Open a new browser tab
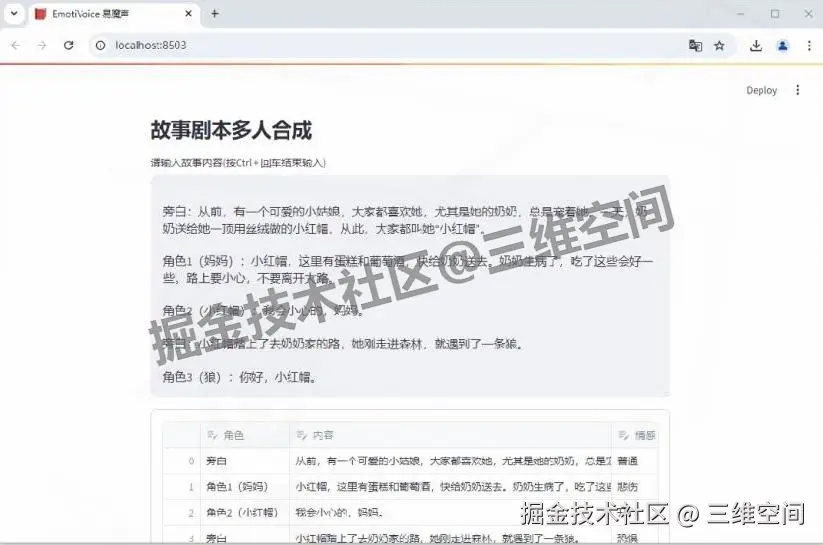The image size is (823, 545). [x=215, y=14]
